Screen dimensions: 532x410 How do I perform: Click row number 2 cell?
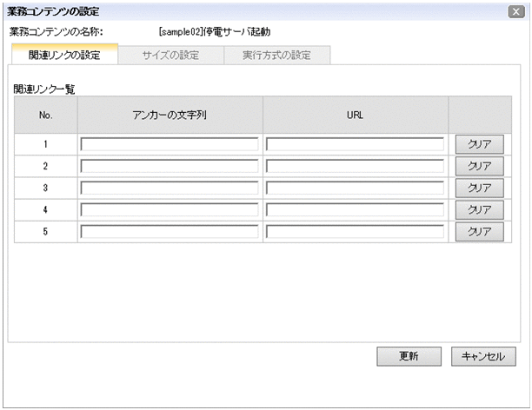(x=45, y=166)
